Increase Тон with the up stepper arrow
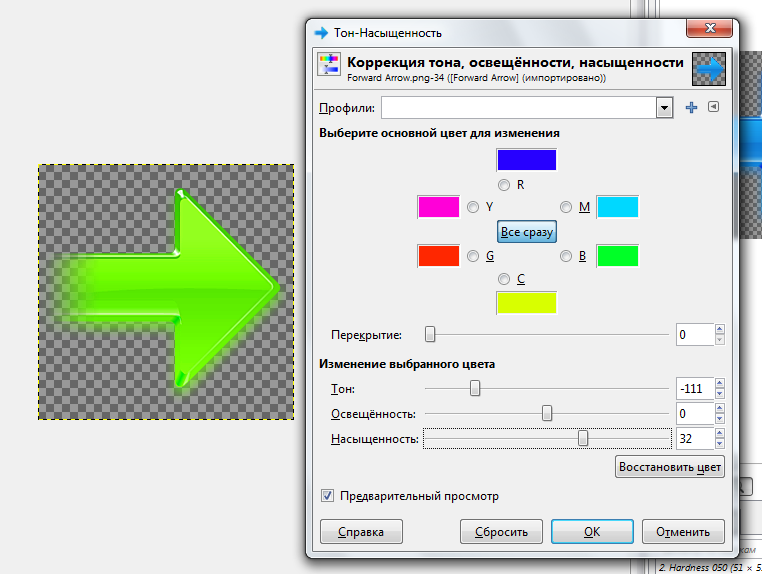This screenshot has width=762, height=574. (720, 383)
